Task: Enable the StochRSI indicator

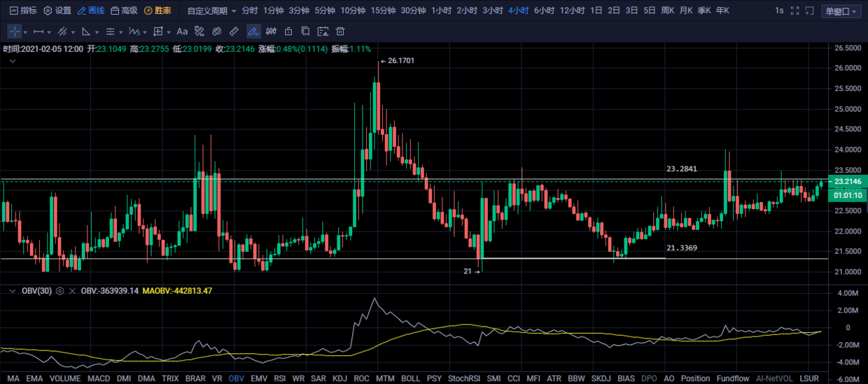Action: point(463,378)
